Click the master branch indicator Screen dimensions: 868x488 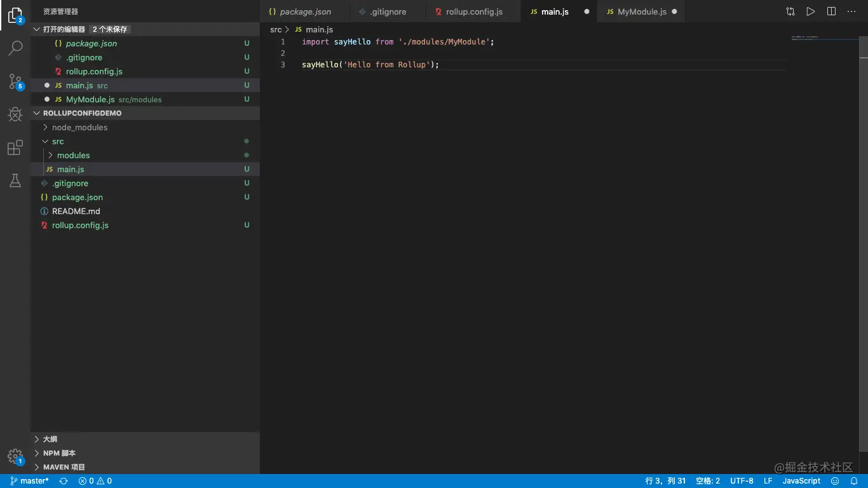[x=30, y=481]
